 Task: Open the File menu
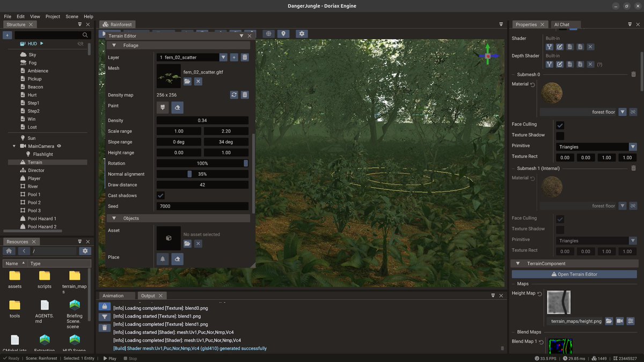pos(8,17)
